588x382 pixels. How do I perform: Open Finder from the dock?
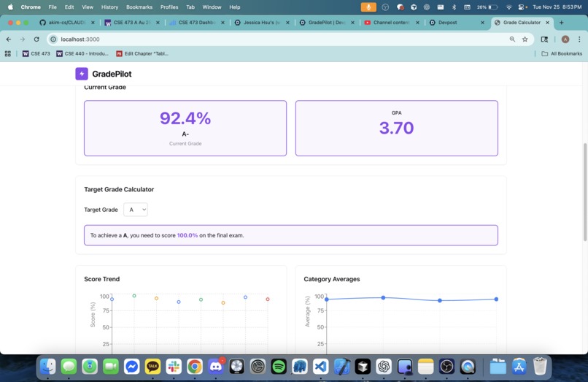tap(48, 367)
